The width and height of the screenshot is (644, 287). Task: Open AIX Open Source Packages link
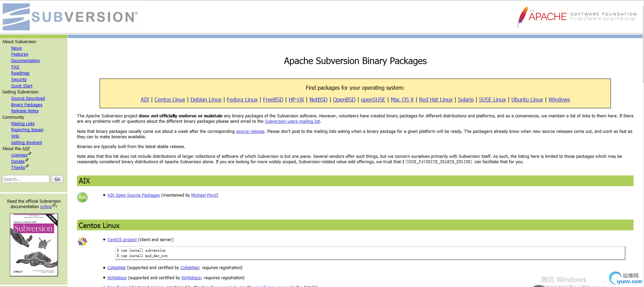[x=133, y=195]
